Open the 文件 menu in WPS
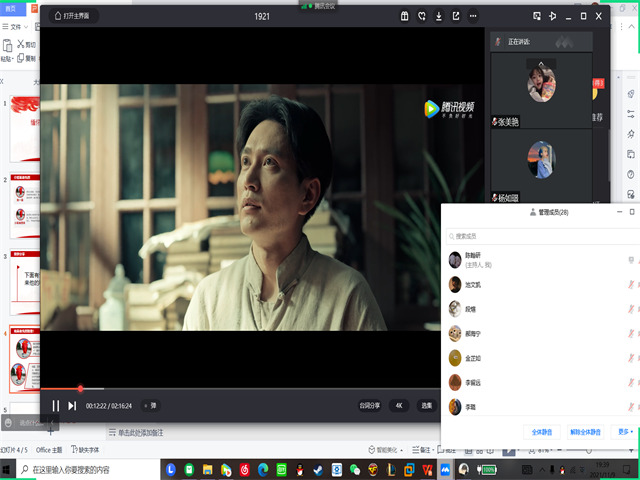Screen dimensions: 640x480 click(x=16, y=26)
